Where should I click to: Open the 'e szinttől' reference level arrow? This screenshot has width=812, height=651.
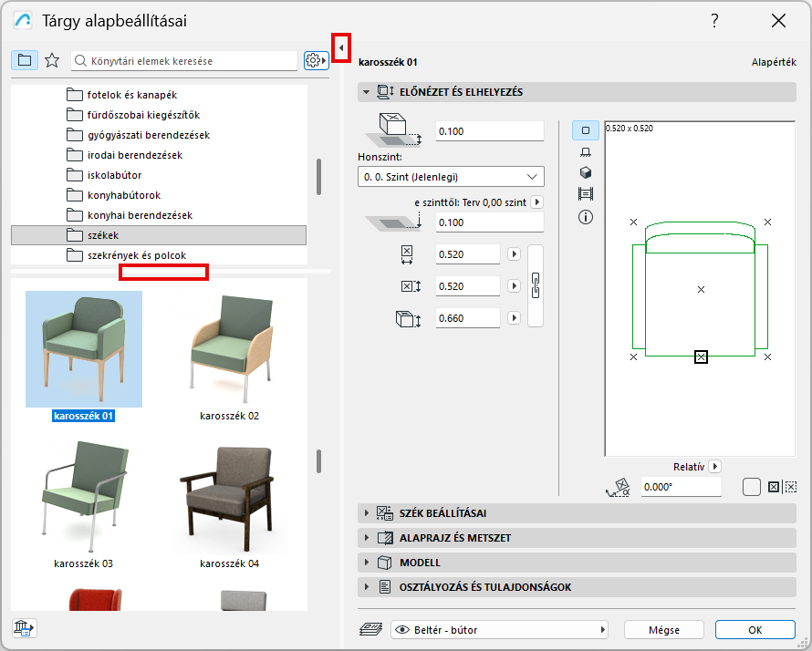click(537, 201)
